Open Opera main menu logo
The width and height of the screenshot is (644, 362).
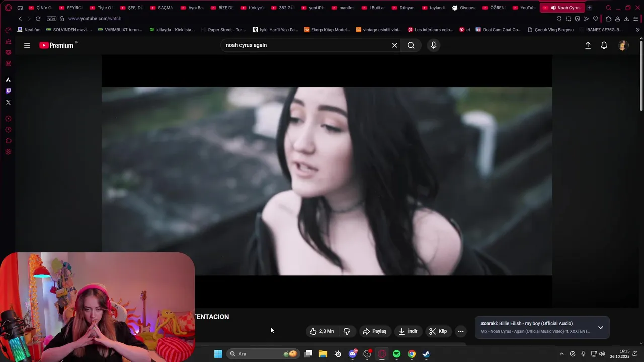point(8,8)
